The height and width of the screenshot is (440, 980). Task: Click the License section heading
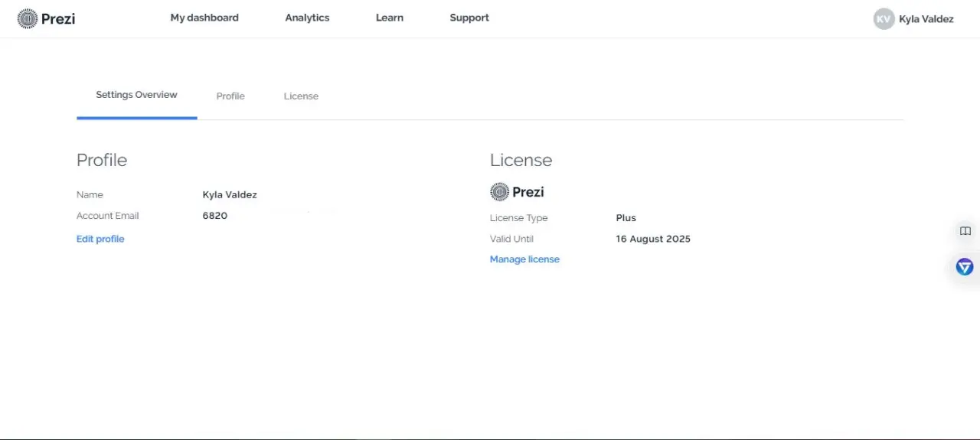pyautogui.click(x=521, y=160)
